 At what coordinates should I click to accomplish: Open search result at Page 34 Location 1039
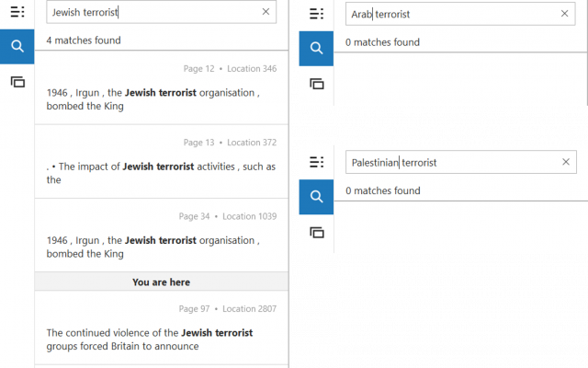(x=162, y=236)
